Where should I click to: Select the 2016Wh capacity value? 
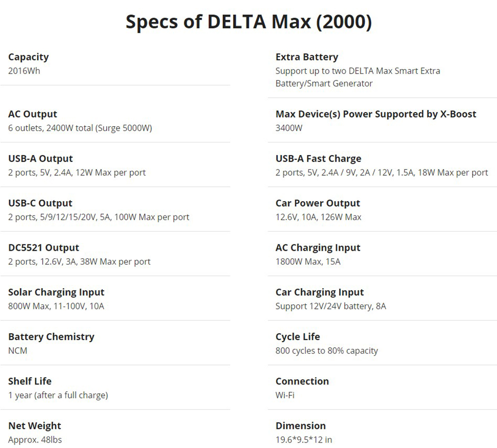24,71
